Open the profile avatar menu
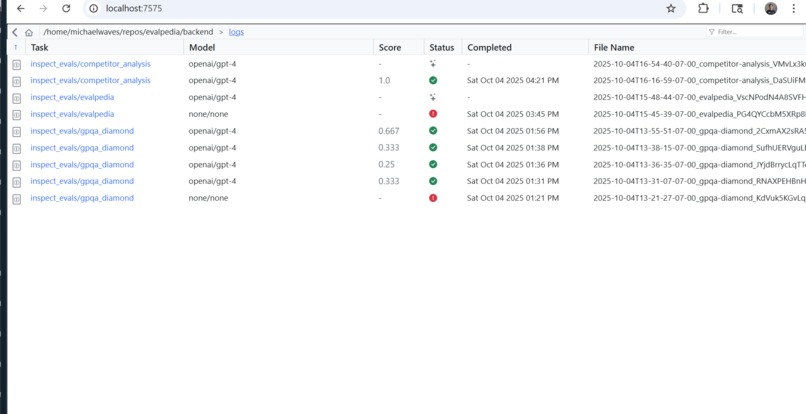This screenshot has width=806, height=414. click(771, 9)
